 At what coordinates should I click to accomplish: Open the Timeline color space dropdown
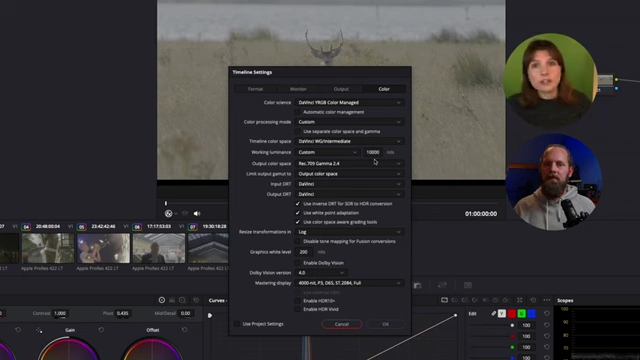(349, 141)
